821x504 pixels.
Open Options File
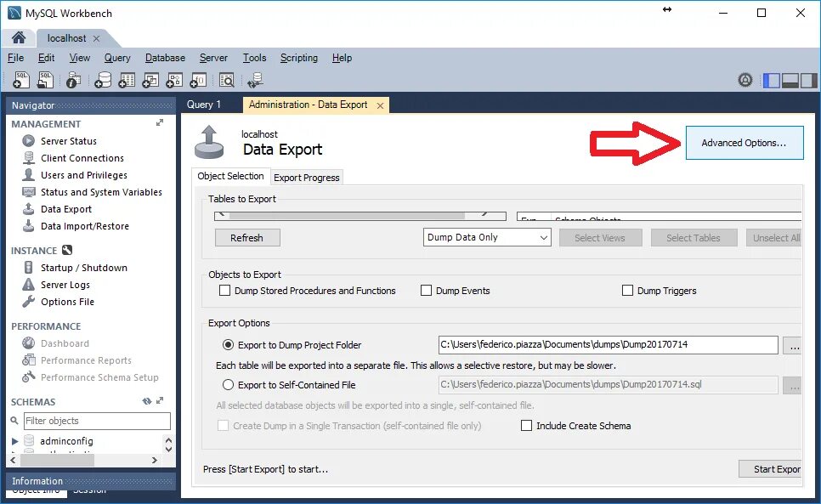[x=67, y=302]
